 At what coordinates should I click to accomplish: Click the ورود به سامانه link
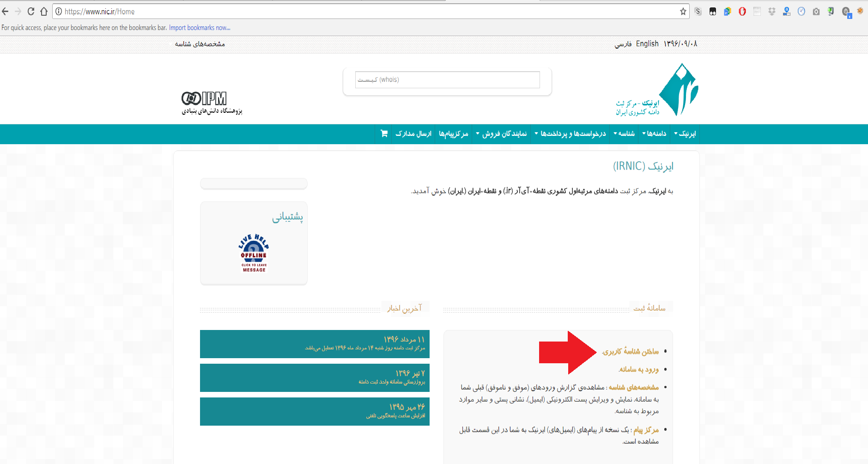[639, 369]
